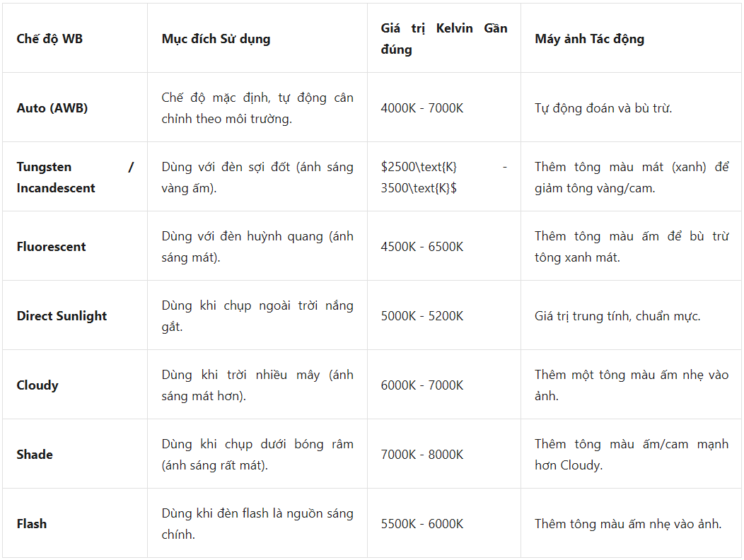
Task: Click the "Máy ảnh Tác động" header
Action: [x=589, y=39]
